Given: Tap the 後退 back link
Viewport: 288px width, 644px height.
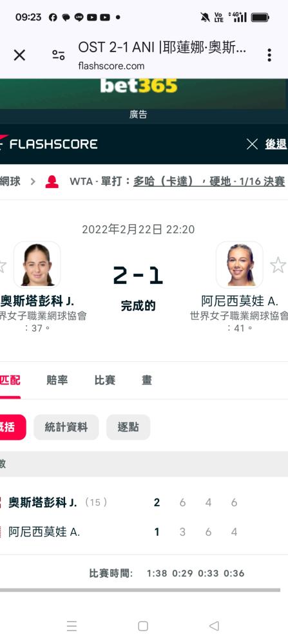Looking at the screenshot, I should [x=276, y=144].
